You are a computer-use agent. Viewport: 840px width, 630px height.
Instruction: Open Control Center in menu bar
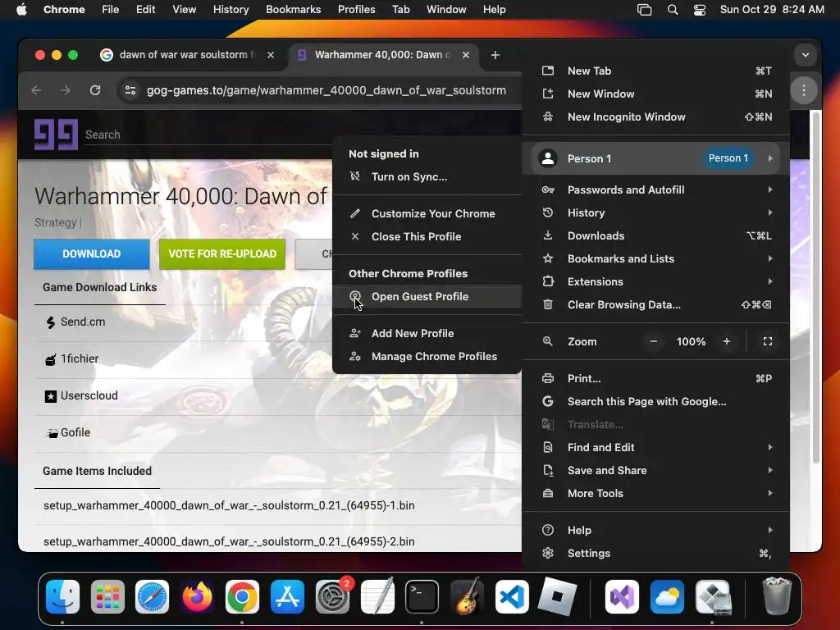tap(700, 10)
